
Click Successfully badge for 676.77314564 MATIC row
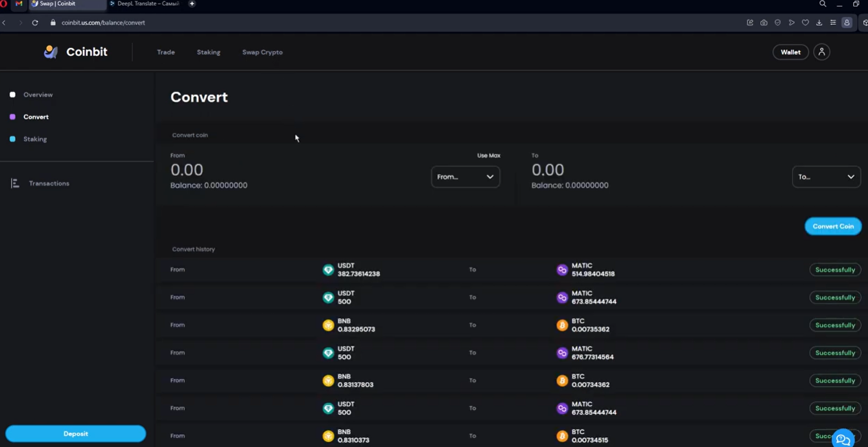pyautogui.click(x=835, y=353)
